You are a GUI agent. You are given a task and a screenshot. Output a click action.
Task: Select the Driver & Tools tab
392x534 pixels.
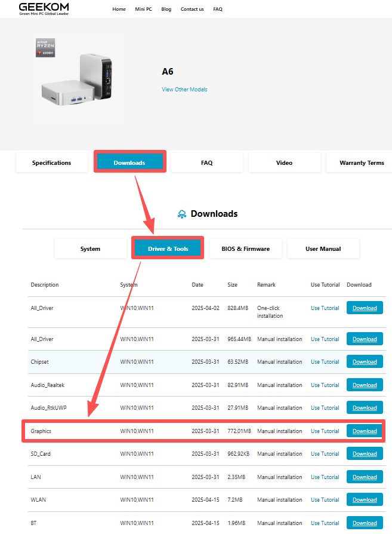[x=168, y=248]
